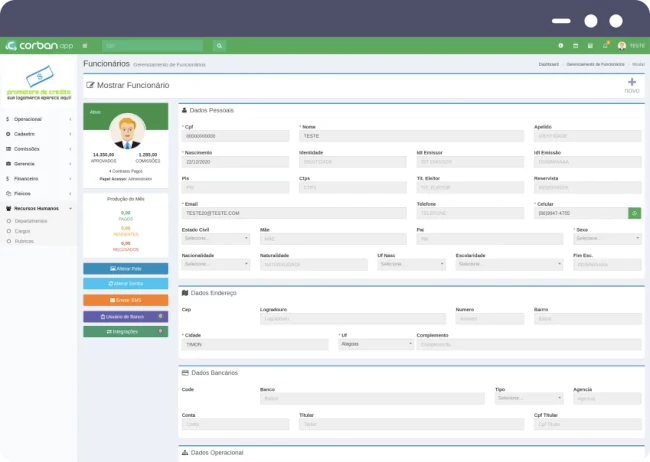Open the calendar icon in top bar
The width and height of the screenshot is (650, 462).
576,46
